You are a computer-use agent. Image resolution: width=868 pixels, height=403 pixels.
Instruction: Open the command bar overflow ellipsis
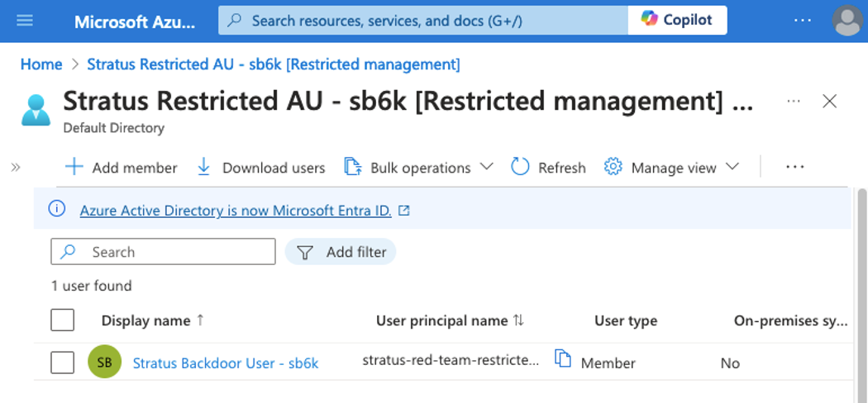coord(795,167)
